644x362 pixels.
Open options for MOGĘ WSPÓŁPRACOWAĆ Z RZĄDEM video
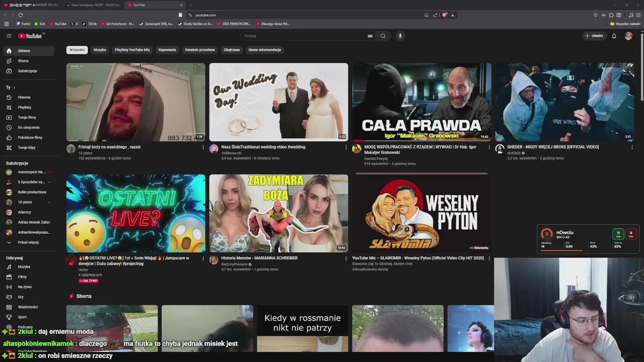(x=489, y=147)
